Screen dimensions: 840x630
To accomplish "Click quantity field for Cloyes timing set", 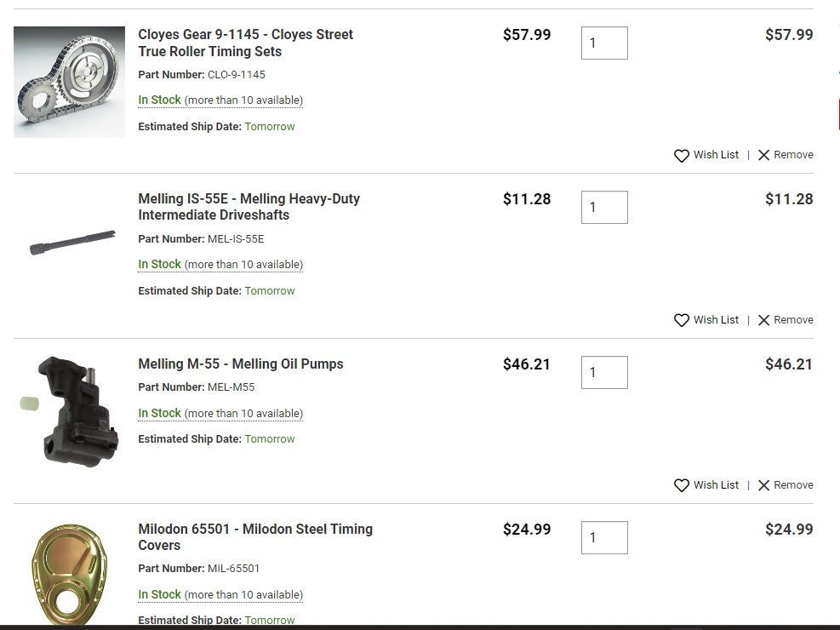I will click(x=604, y=43).
